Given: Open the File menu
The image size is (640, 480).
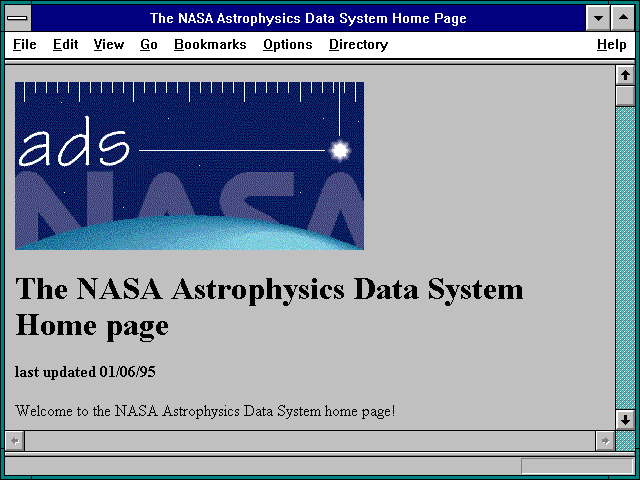Looking at the screenshot, I should coord(24,44).
